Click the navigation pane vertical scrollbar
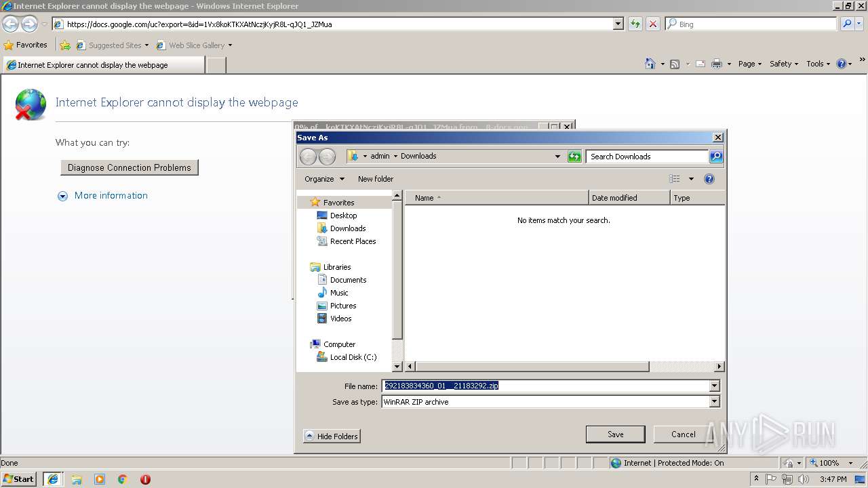The width and height of the screenshot is (868, 488). point(397,269)
